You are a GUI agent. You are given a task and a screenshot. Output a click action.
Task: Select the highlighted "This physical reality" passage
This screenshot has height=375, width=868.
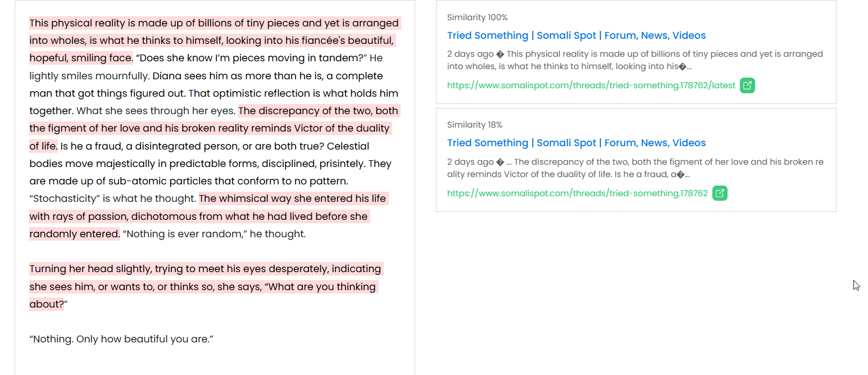[x=213, y=40]
